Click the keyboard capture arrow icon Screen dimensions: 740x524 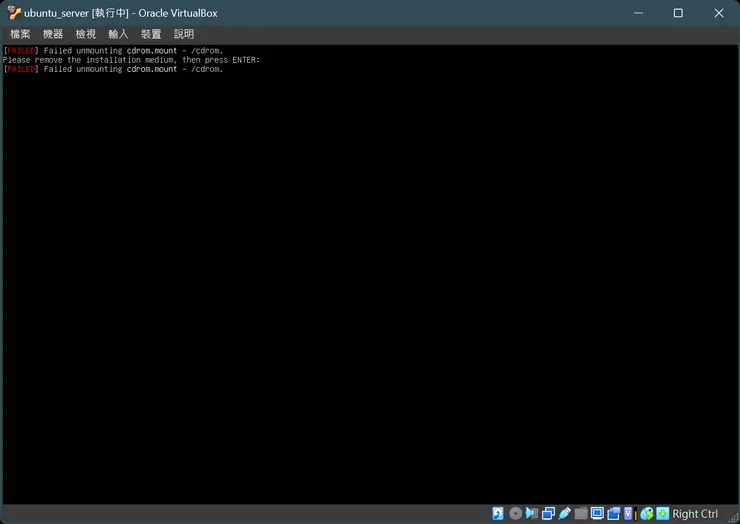(x=663, y=514)
